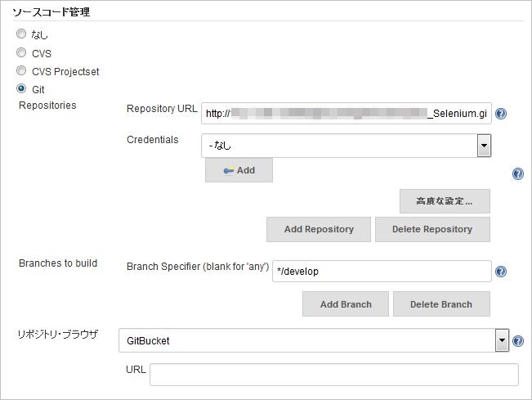The height and width of the screenshot is (400, 532).
Task: Open 高度な設定 advanced settings
Action: click(445, 201)
